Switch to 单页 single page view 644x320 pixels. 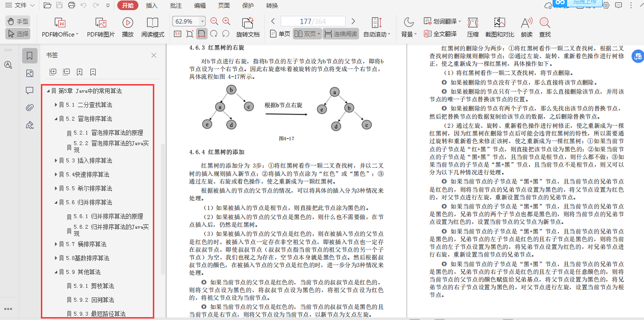click(x=280, y=34)
